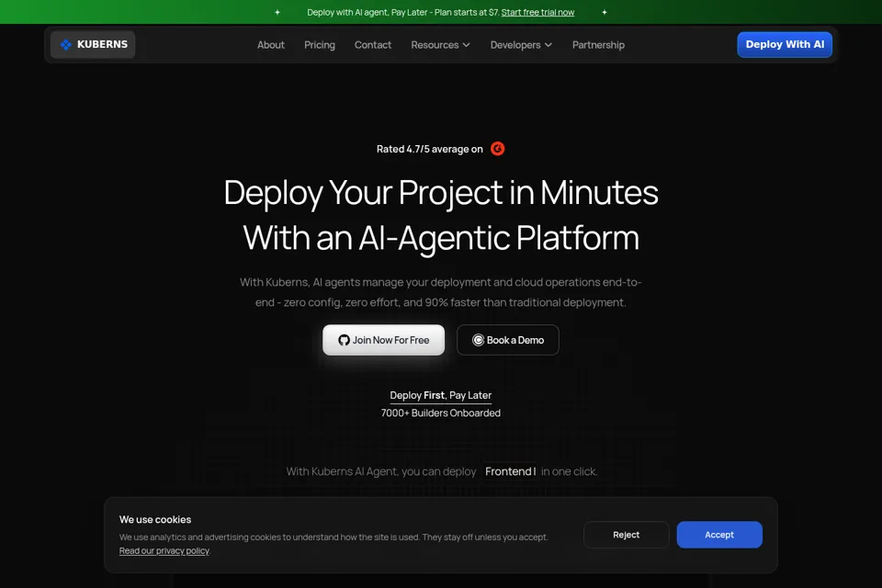The image size is (882, 588).
Task: Click the Deploy With AI button
Action: pyautogui.click(x=785, y=44)
